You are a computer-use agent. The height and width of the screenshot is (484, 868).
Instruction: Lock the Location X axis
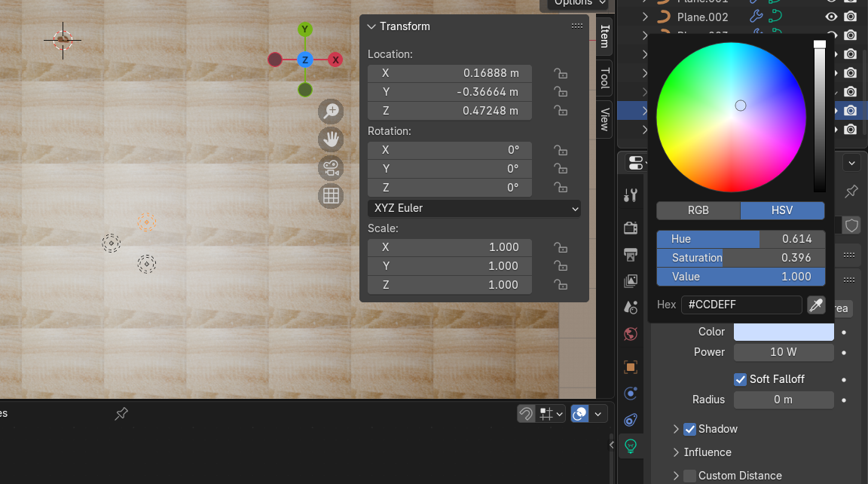coord(560,73)
